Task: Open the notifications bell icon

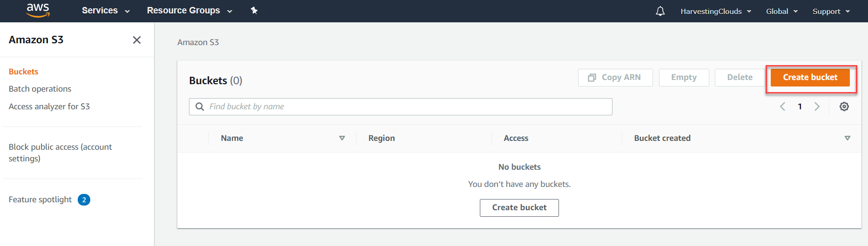Action: 660,11
